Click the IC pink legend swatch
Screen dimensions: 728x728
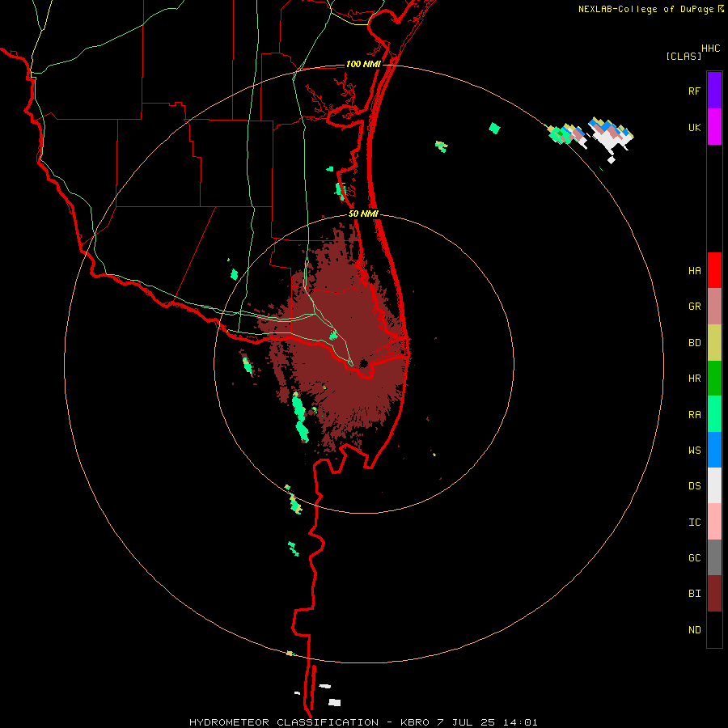(714, 522)
